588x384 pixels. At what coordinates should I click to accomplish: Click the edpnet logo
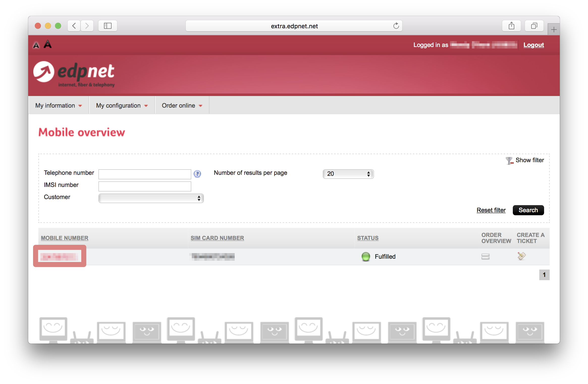click(x=74, y=74)
